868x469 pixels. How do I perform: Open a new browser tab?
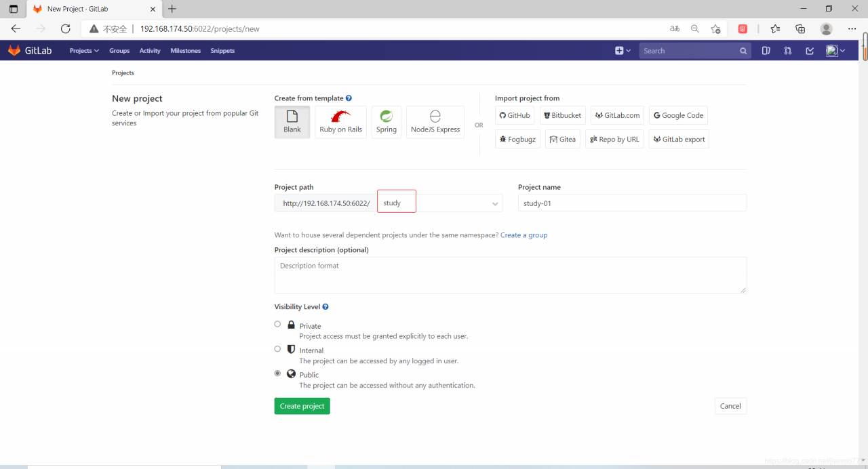click(172, 9)
